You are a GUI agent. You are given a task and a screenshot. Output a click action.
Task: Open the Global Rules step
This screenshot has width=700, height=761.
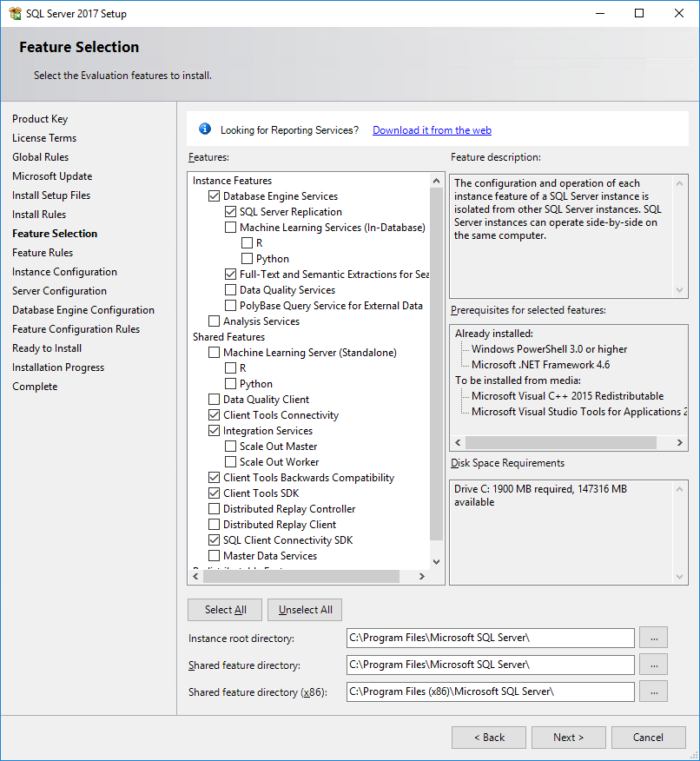tap(40, 156)
